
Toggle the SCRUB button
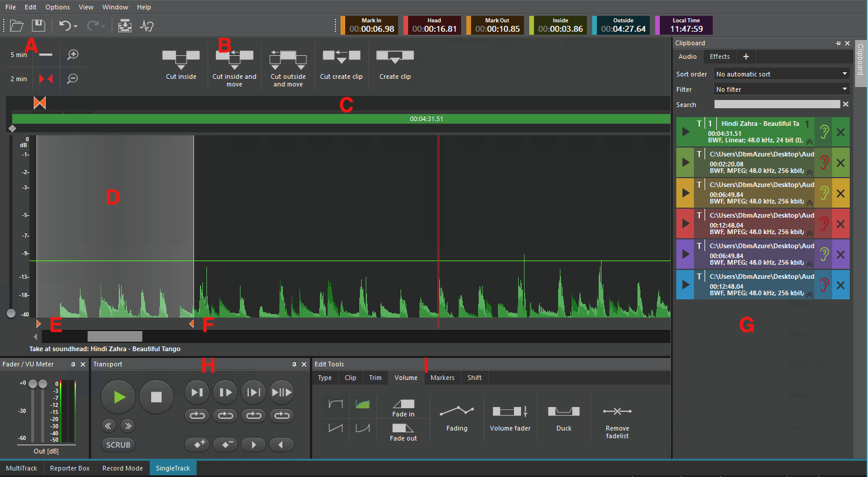click(118, 445)
